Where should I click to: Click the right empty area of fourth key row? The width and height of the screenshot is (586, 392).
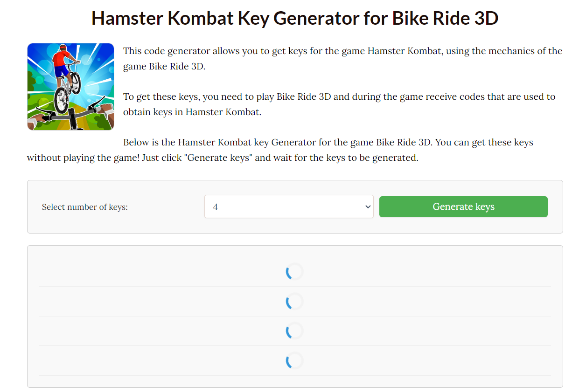(x=429, y=360)
